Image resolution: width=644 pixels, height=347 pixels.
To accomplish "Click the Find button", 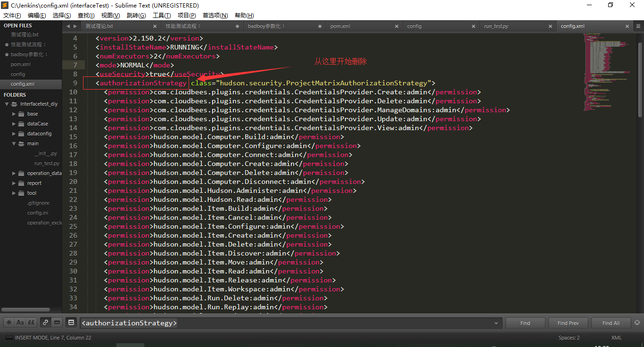I will 525,323.
